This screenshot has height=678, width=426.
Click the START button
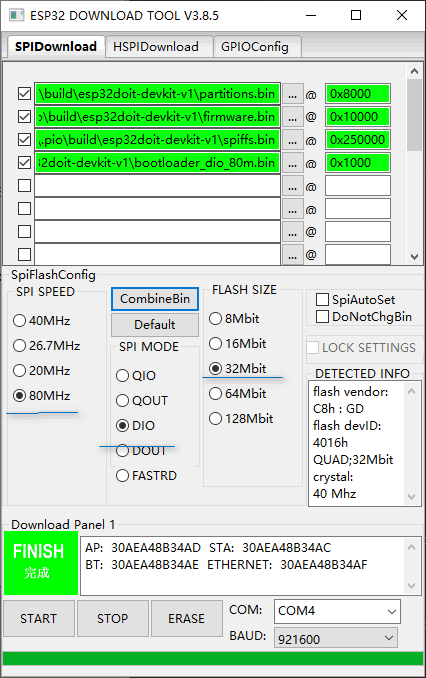(38, 618)
